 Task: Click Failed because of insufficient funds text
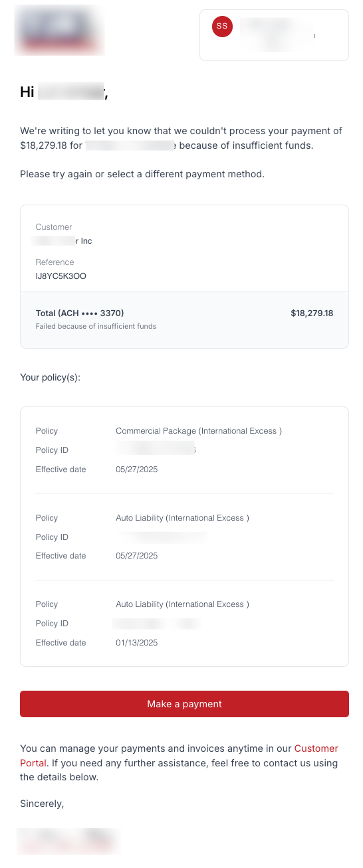point(96,326)
